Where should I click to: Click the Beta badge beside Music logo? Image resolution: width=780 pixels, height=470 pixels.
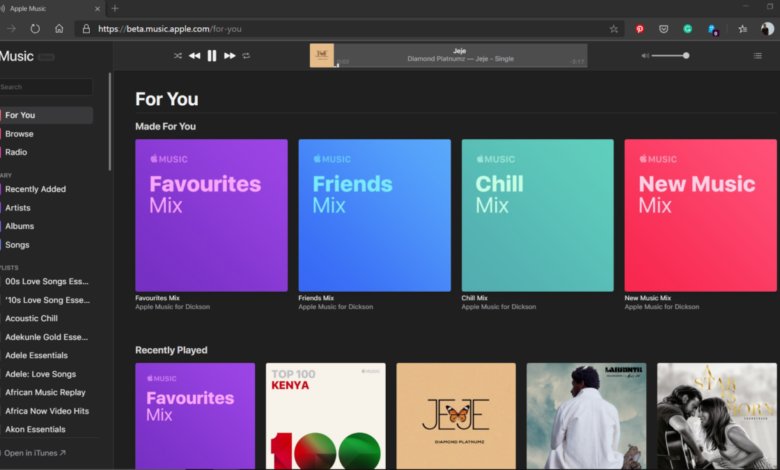click(x=46, y=57)
